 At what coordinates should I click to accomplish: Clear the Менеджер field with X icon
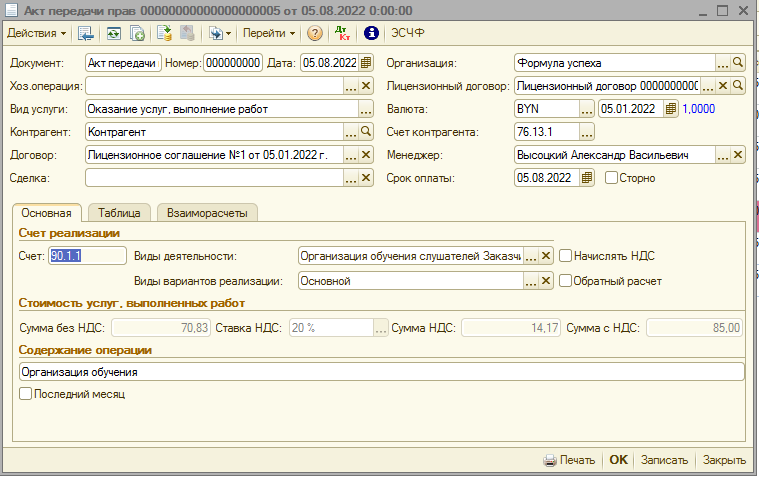click(738, 155)
